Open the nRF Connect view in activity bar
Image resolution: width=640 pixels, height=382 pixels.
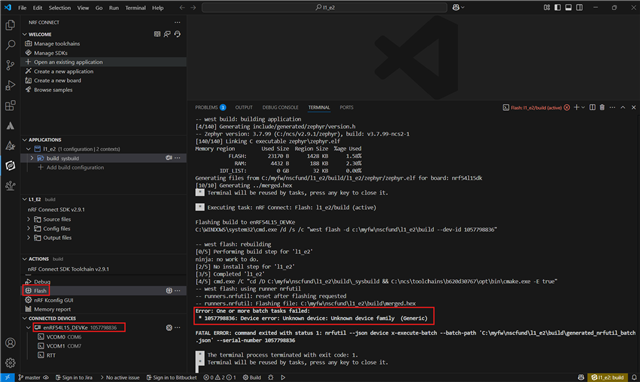(10, 166)
